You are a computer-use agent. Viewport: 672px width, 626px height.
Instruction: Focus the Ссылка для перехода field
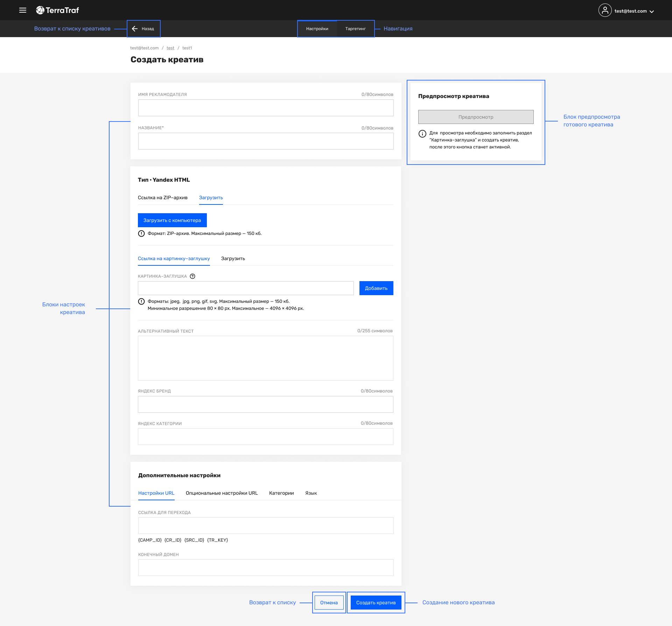(266, 526)
